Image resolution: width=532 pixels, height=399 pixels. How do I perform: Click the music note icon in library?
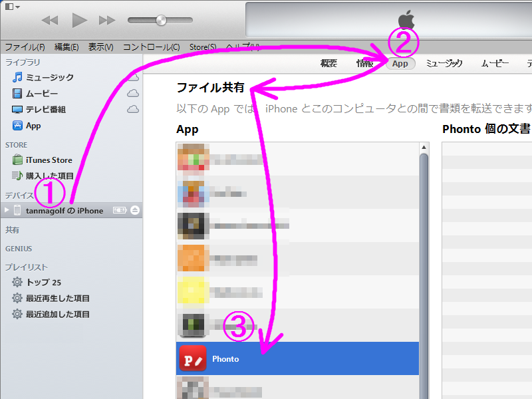pos(17,77)
